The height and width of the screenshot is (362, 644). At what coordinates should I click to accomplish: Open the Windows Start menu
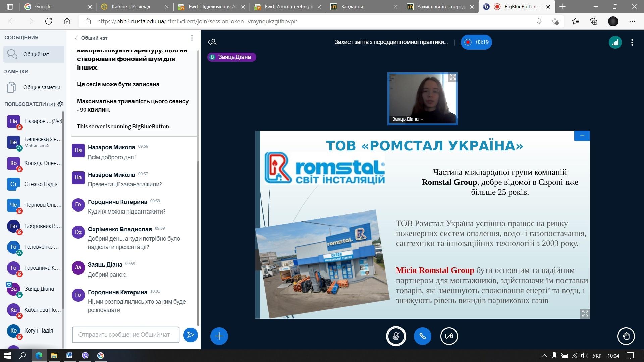[x=7, y=356]
